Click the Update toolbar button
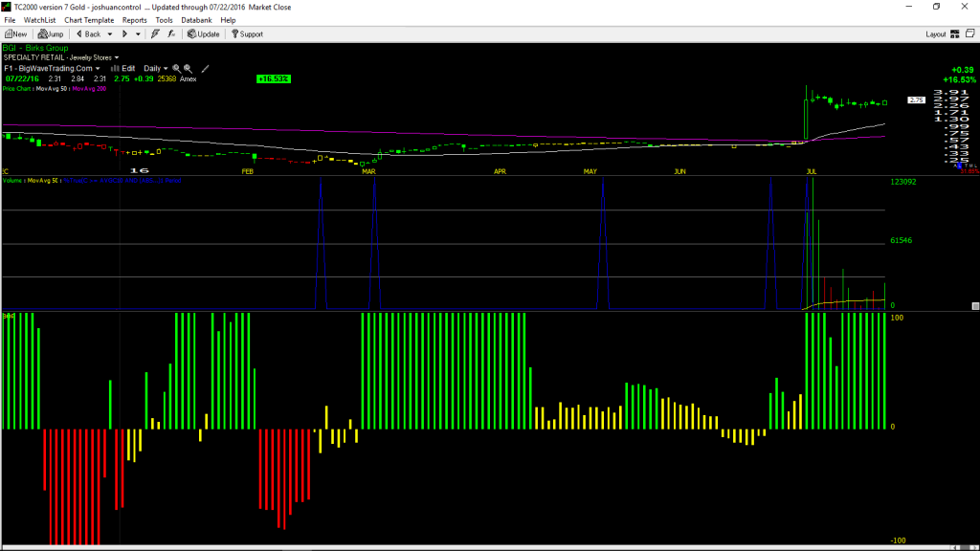This screenshot has width=980, height=551. click(204, 34)
